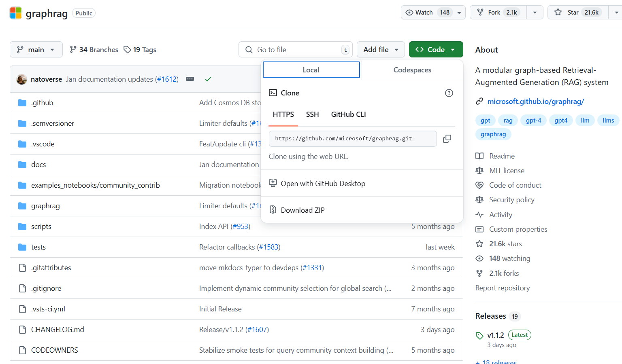Open the gpt-4 topic tag

pyautogui.click(x=533, y=121)
